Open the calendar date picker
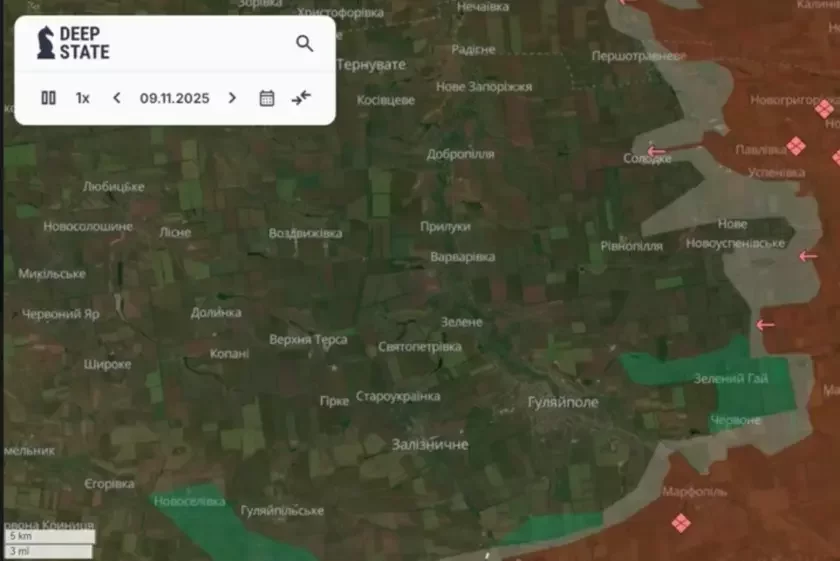The height and width of the screenshot is (561, 840). click(267, 98)
